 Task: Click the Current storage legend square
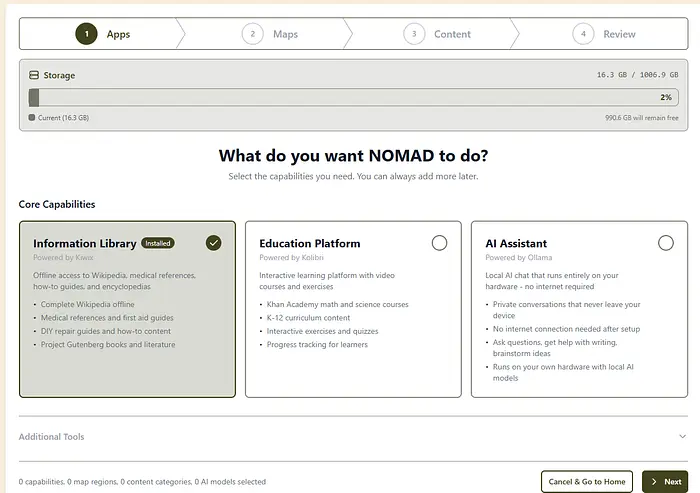32,118
